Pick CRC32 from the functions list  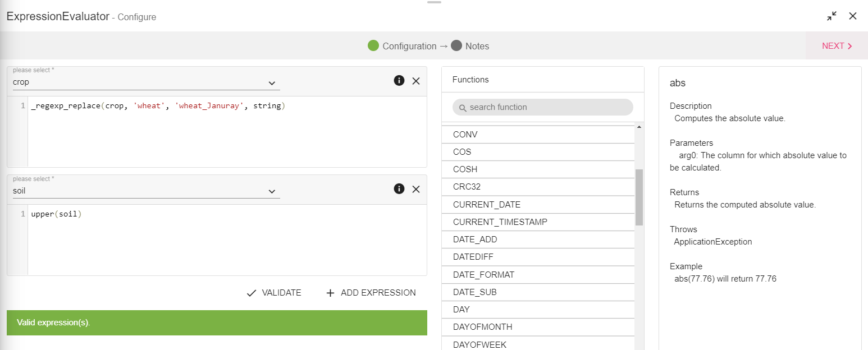(467, 187)
